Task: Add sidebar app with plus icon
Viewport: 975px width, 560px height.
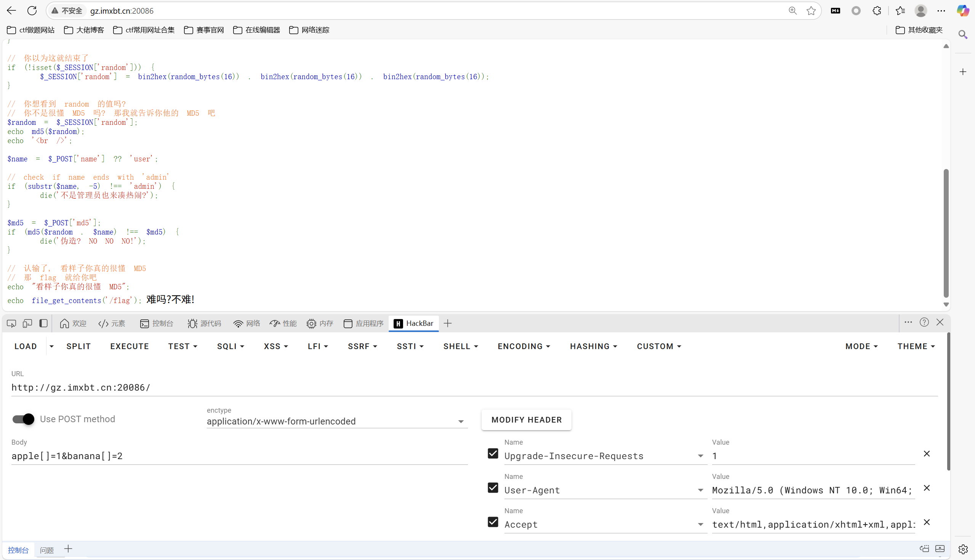Action: click(x=963, y=72)
